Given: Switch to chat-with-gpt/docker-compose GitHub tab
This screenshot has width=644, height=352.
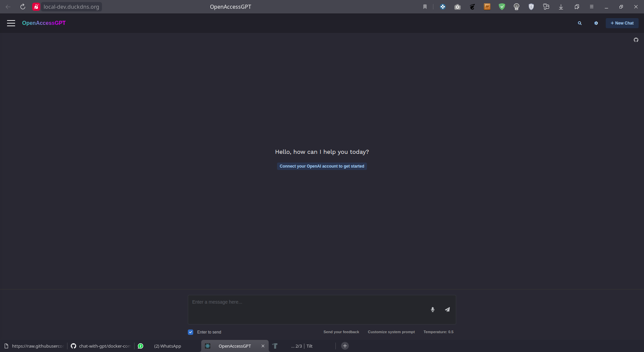Looking at the screenshot, I should pyautogui.click(x=101, y=346).
